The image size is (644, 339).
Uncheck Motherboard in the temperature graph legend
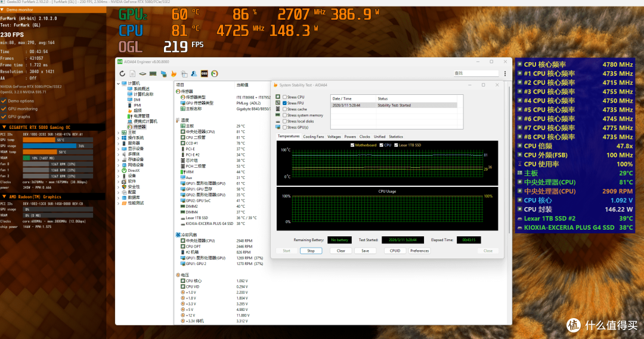tap(352, 145)
